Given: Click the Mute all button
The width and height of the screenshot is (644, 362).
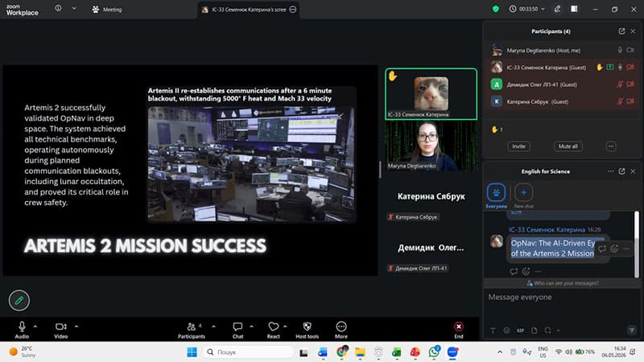Looking at the screenshot, I should 568,146.
